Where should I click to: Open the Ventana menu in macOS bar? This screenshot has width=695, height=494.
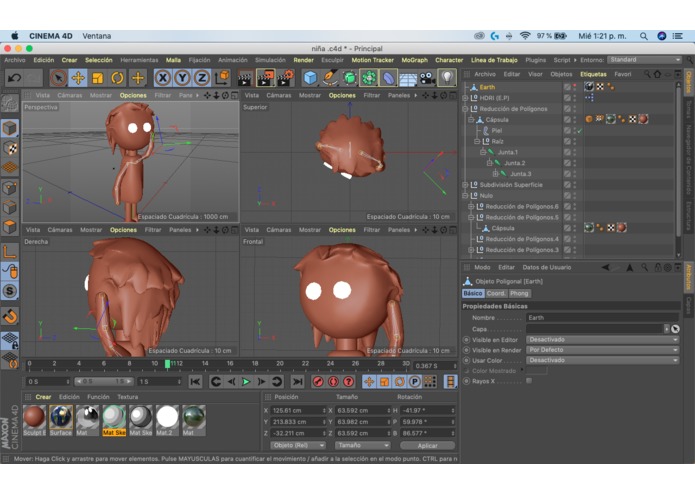pyautogui.click(x=97, y=36)
